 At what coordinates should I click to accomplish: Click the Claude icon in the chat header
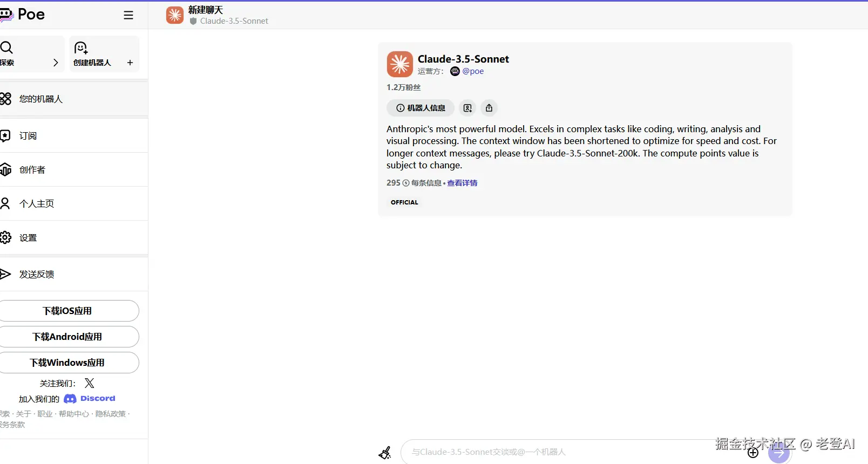click(x=175, y=15)
